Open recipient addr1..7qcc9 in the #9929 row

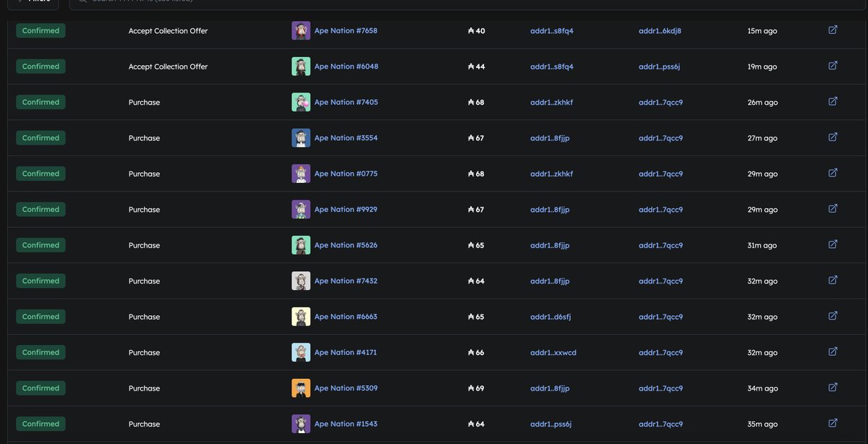click(x=660, y=210)
